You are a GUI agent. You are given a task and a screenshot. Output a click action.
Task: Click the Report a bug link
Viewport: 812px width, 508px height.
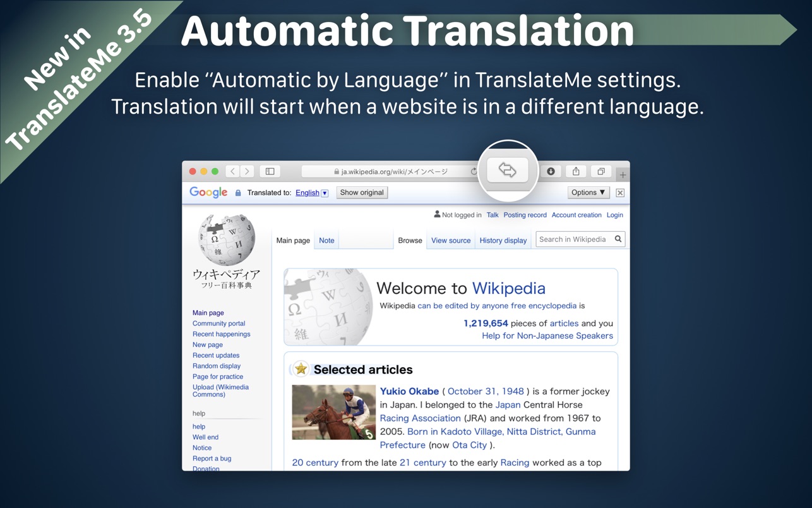click(x=212, y=459)
